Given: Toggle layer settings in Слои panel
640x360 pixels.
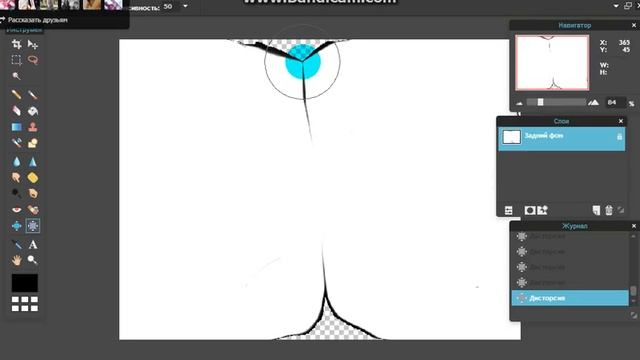Looking at the screenshot, I should (509, 210).
